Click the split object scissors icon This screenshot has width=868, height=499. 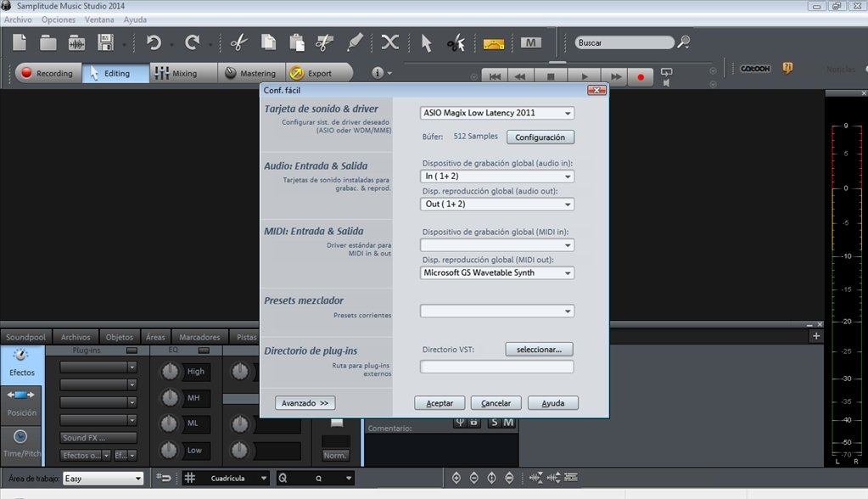(324, 42)
